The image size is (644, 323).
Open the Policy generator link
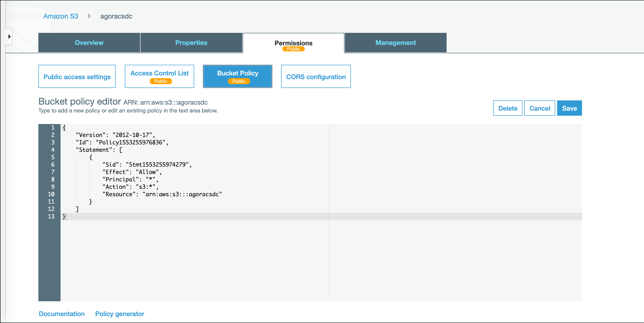point(120,314)
